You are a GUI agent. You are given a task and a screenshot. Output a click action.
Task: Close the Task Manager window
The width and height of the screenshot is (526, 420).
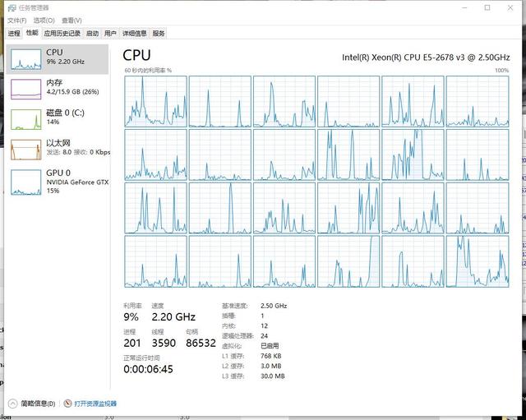pyautogui.click(x=510, y=7)
